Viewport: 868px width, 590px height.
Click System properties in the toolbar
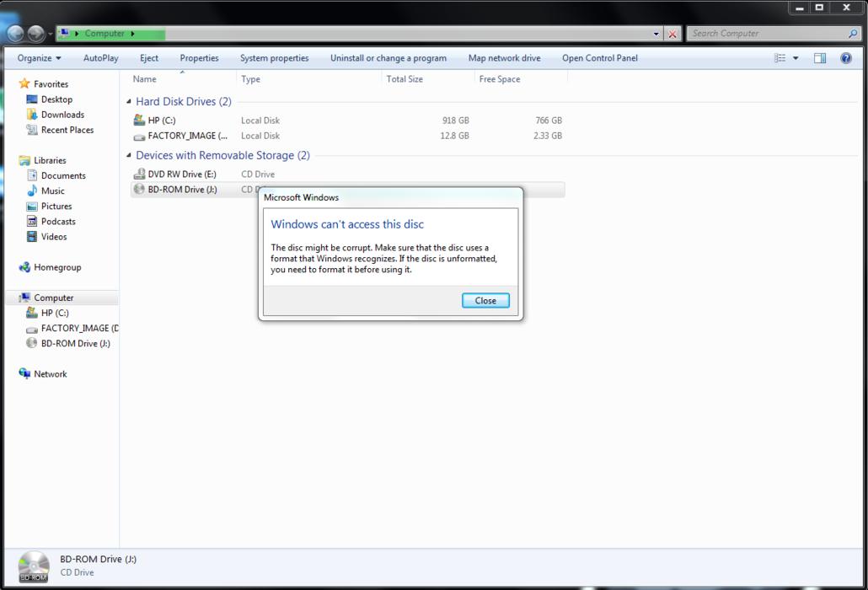(274, 58)
